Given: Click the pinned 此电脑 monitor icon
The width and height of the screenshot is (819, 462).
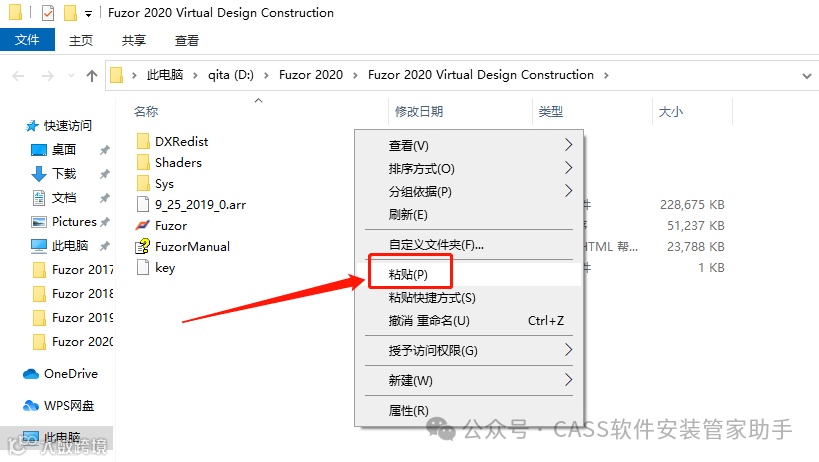Looking at the screenshot, I should (x=39, y=246).
